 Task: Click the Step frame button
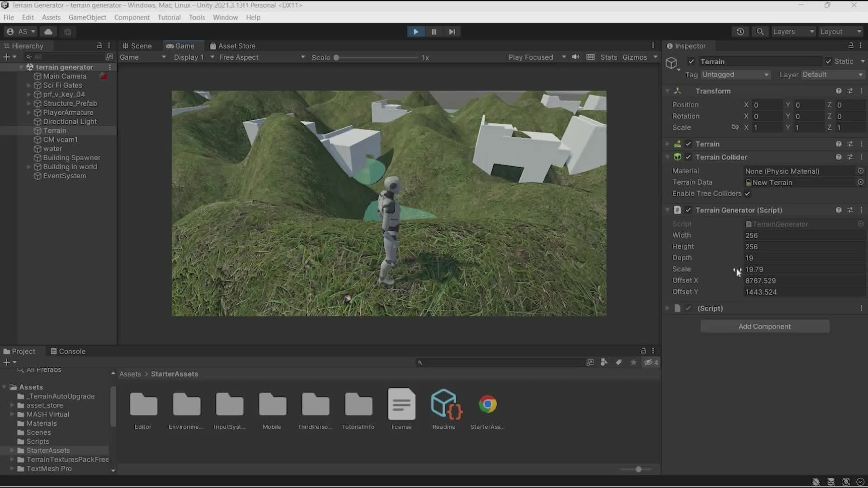(452, 31)
